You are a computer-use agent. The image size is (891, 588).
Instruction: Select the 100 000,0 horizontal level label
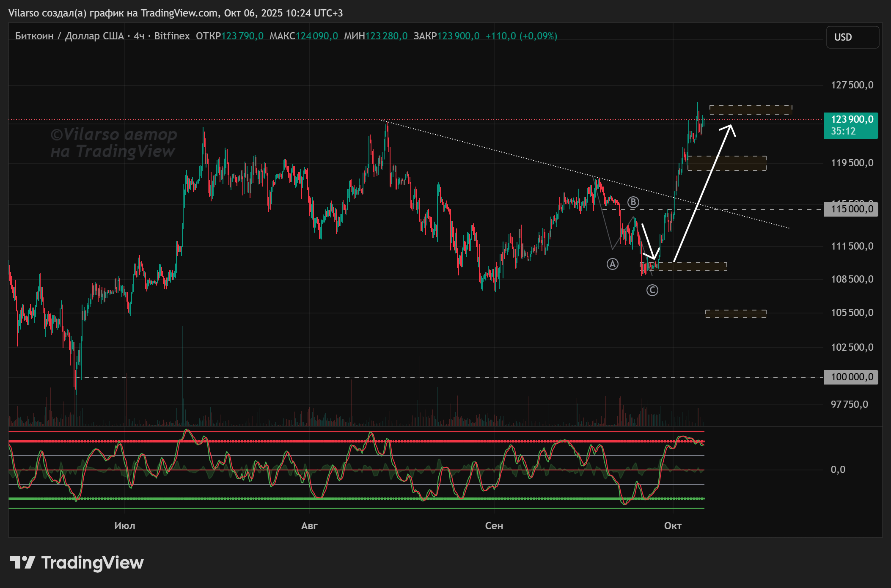851,377
